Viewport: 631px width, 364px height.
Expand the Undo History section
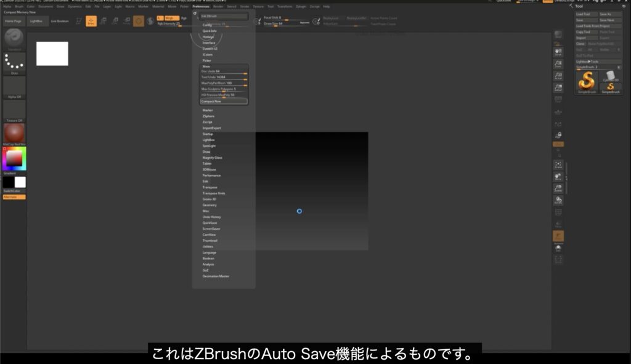[212, 217]
